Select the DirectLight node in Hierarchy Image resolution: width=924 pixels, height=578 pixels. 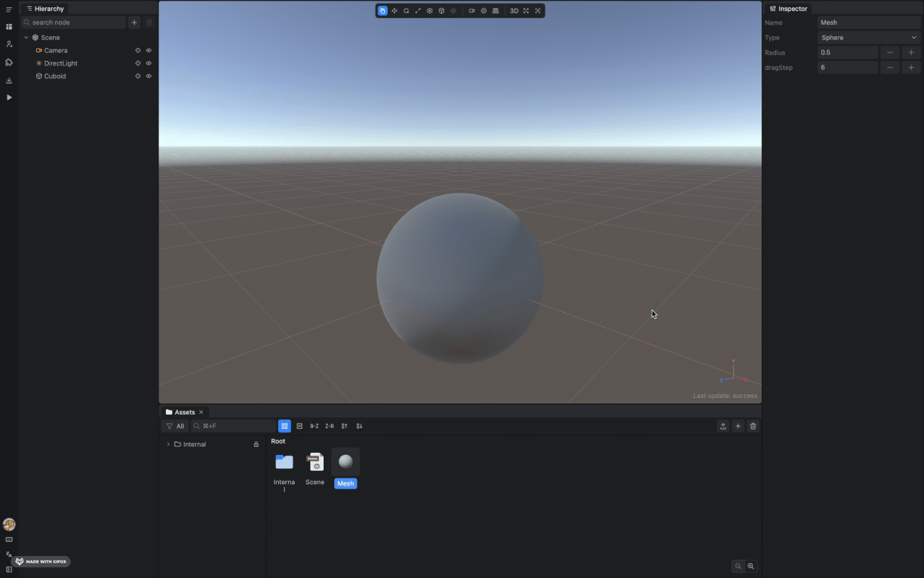61,63
